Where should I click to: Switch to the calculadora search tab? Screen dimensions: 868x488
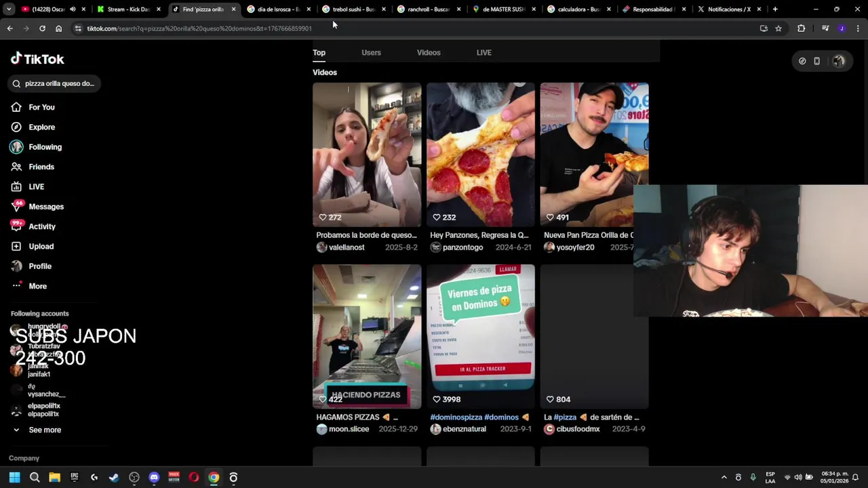click(577, 9)
